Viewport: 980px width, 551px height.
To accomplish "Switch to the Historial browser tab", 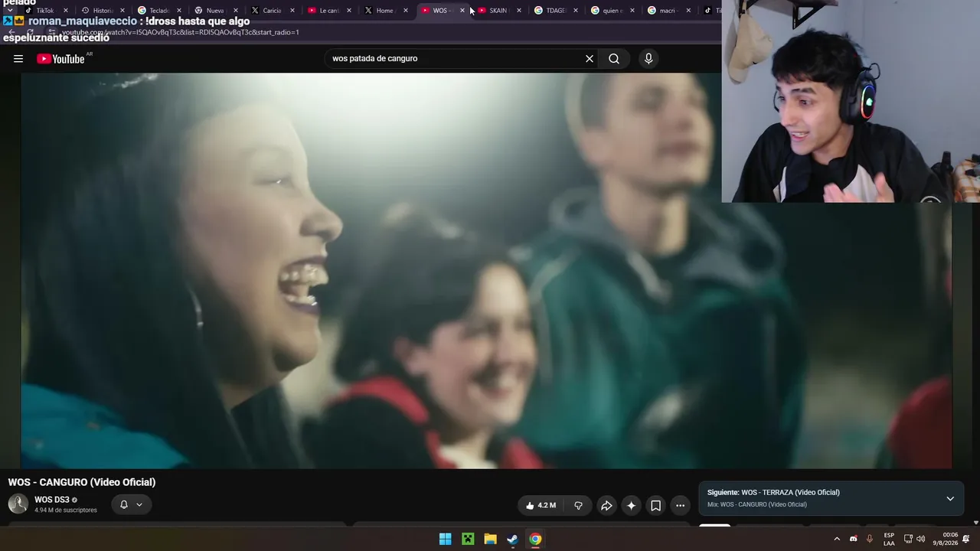I will click(x=102, y=11).
